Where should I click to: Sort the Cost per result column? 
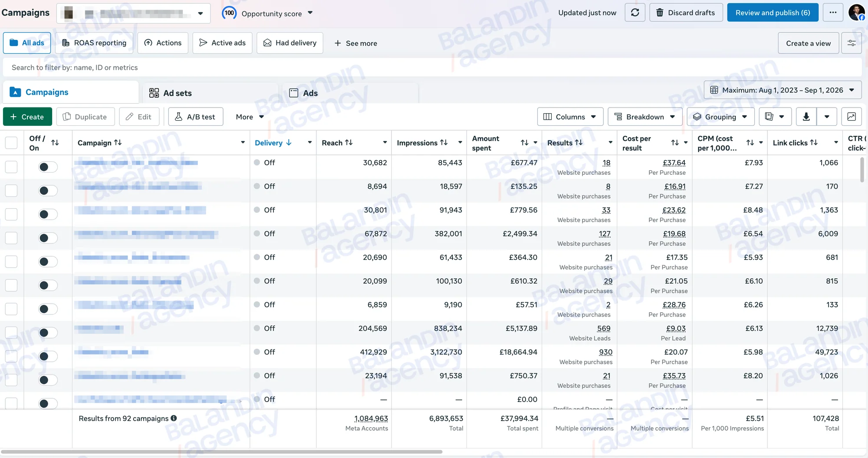click(675, 143)
